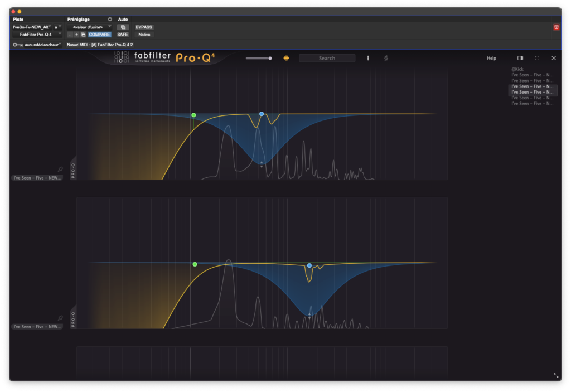This screenshot has width=571, height=392.
Task: Open the FabFilter Pro-Q 4 plug-in selector
Action: [x=37, y=35]
